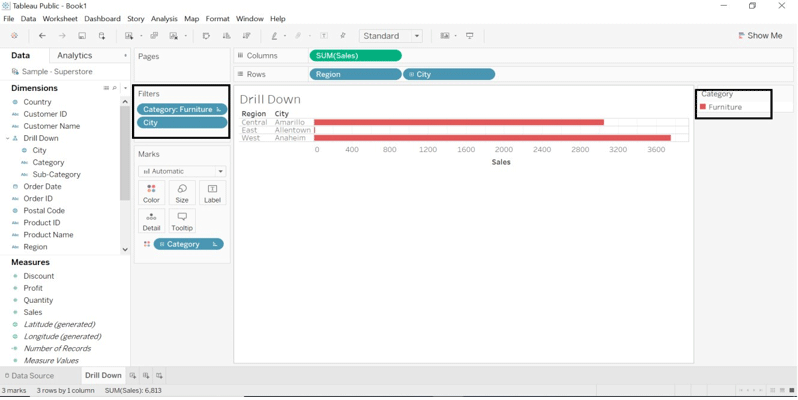The height and width of the screenshot is (400, 798).
Task: Click the New Story tab icon at bottom
Action: click(x=159, y=376)
